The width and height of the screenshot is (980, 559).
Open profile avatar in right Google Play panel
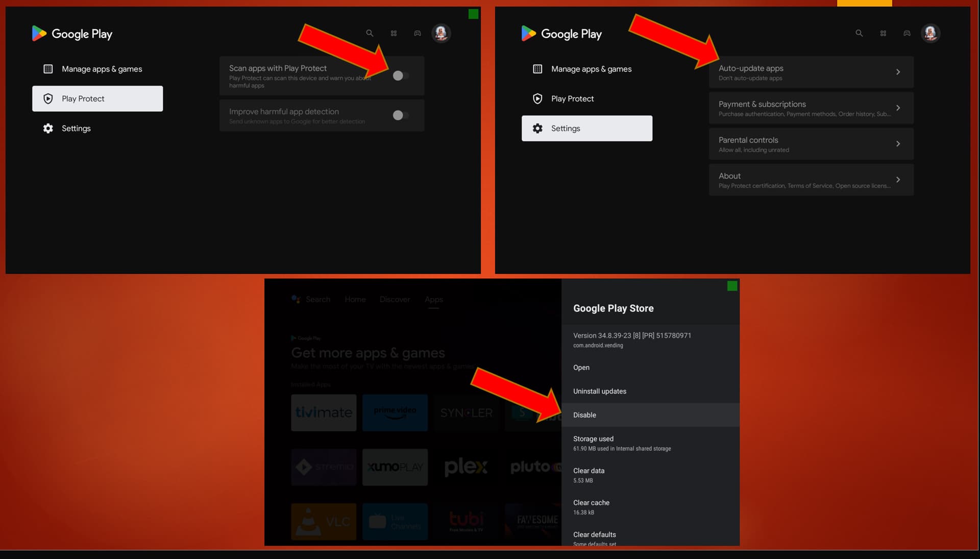tap(930, 33)
